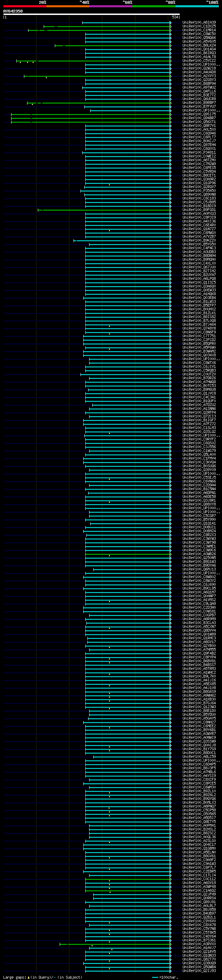Viewport: 222px width, 980px height.
Task: Open hit UniRef100_Q1N7Z7
Action: [x=199, y=229]
